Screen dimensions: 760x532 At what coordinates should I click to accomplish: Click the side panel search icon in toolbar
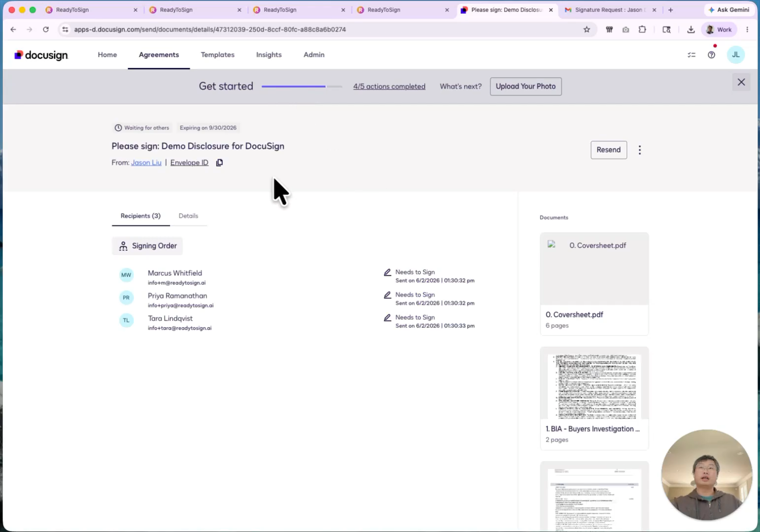pos(666,30)
